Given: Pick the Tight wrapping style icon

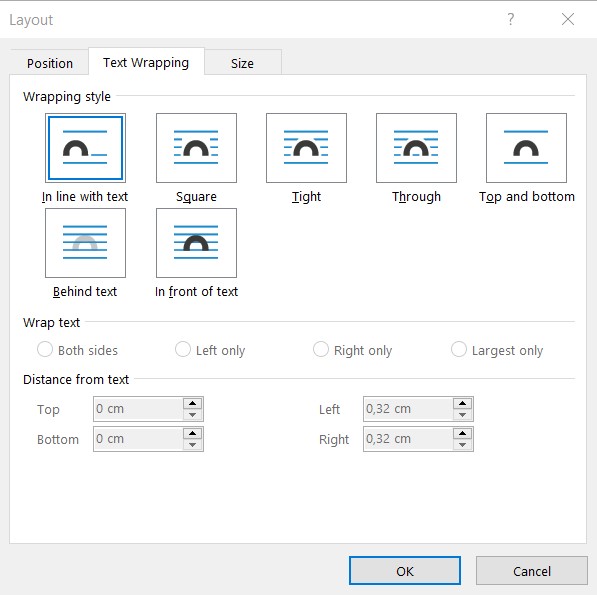Looking at the screenshot, I should pos(306,148).
